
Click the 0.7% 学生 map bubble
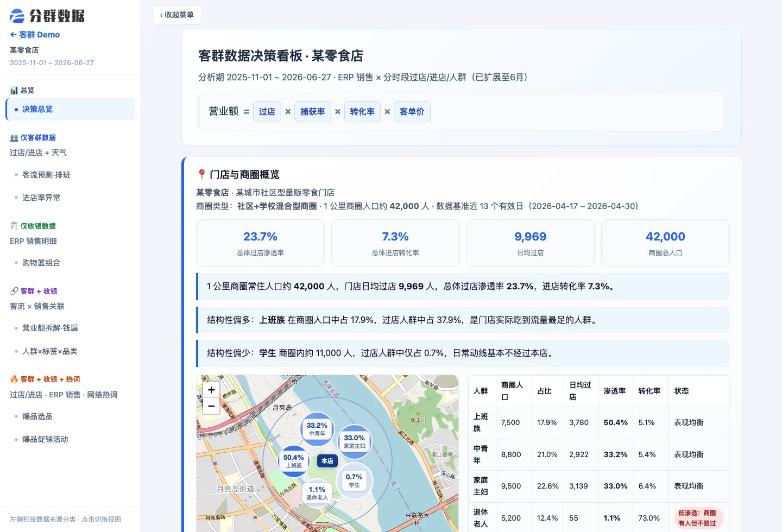pyautogui.click(x=354, y=480)
